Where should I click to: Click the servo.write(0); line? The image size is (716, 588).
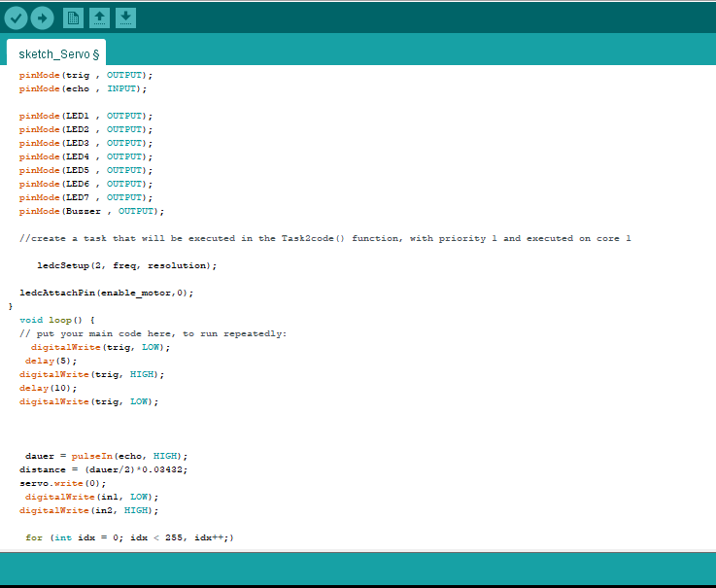(x=62, y=483)
